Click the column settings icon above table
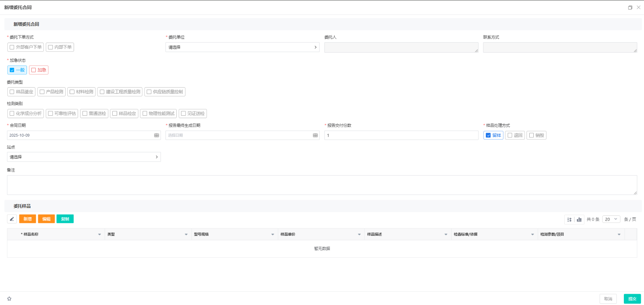Image resolution: width=644 pixels, height=305 pixels. tap(569, 219)
